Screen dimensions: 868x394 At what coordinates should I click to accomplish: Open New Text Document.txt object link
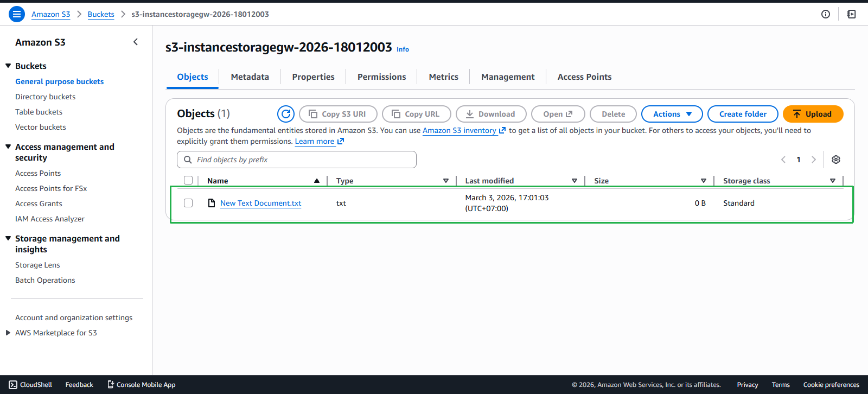[261, 203]
